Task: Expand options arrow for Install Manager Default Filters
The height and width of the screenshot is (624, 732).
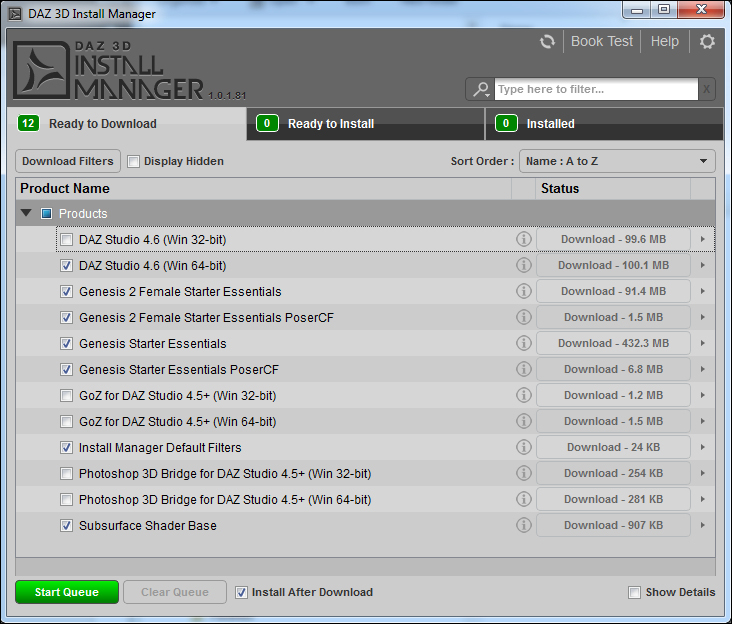Action: [703, 447]
